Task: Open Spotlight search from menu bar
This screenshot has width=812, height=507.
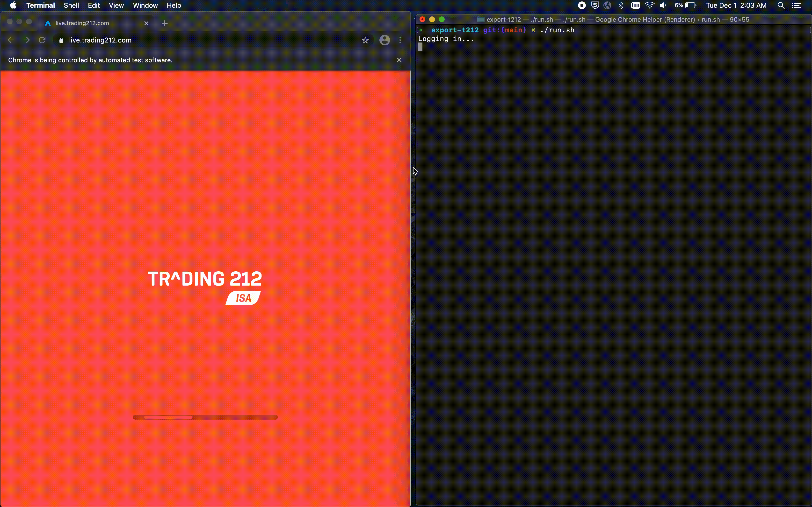Action: (781, 5)
